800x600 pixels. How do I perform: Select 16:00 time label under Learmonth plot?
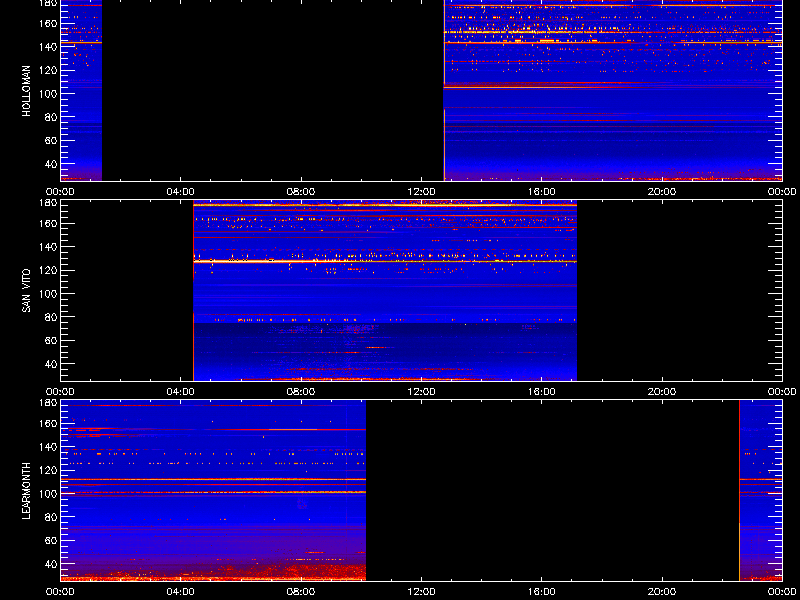tap(542, 592)
